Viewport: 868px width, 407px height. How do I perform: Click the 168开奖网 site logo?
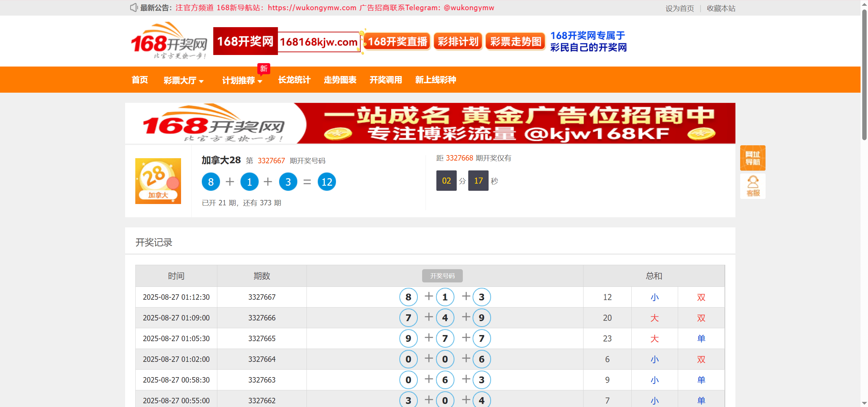169,41
